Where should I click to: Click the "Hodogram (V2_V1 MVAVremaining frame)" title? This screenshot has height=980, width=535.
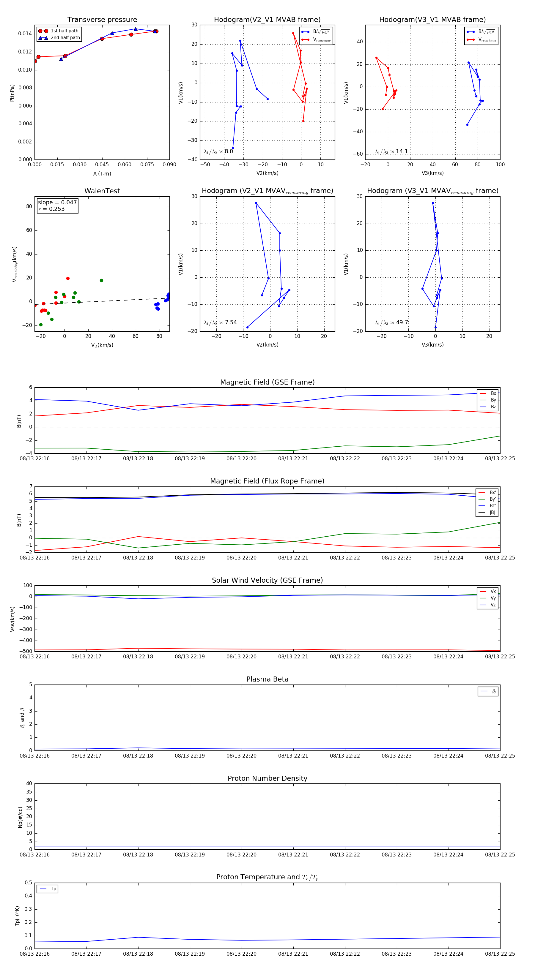[267, 191]
